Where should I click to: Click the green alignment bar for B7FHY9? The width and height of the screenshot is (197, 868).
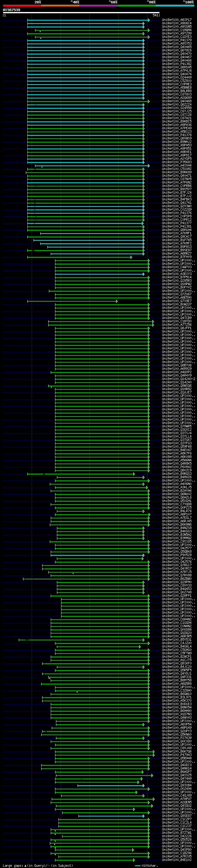[80, 257]
